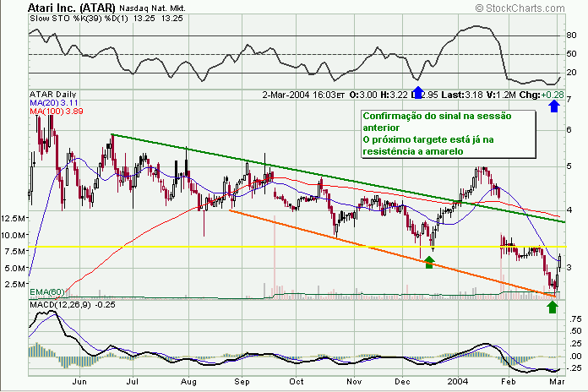Click the Jul label on date axis

click(x=132, y=382)
